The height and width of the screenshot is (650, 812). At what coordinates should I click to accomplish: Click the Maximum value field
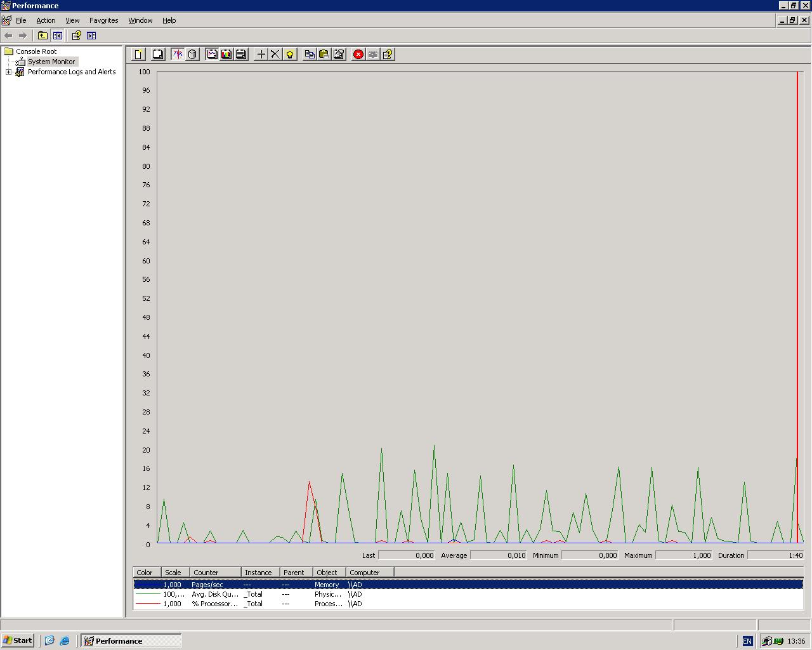click(684, 555)
